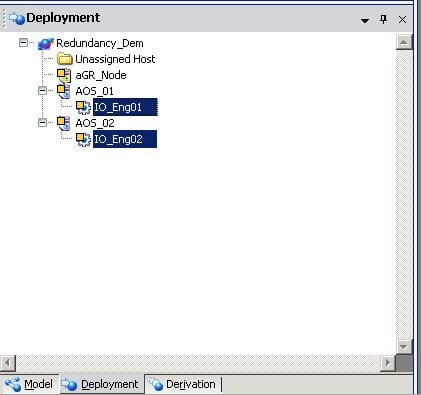Select the Unassigned Host label

115,59
